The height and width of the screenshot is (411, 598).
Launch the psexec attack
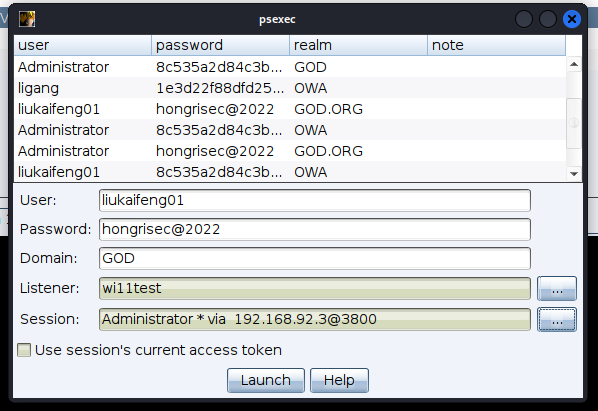[266, 380]
